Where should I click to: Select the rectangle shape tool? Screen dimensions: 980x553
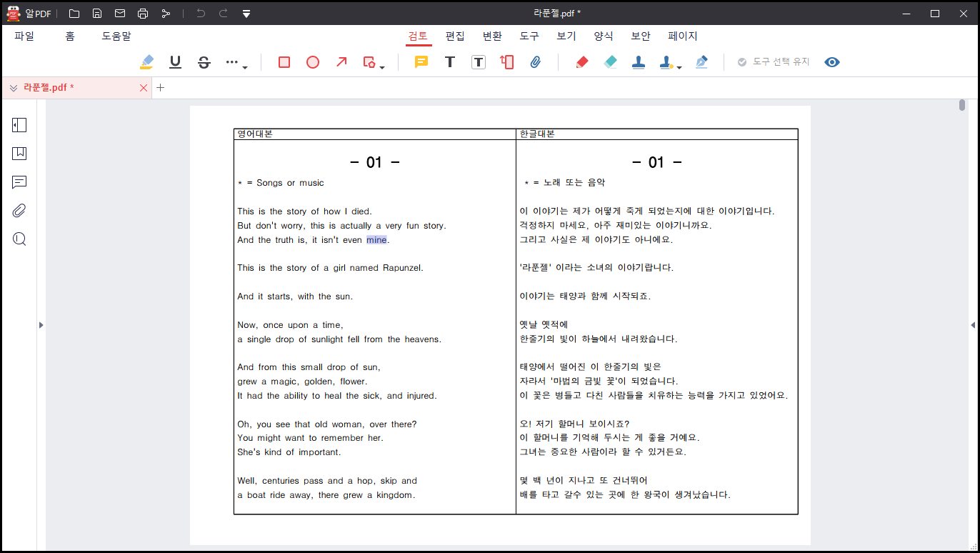(284, 62)
